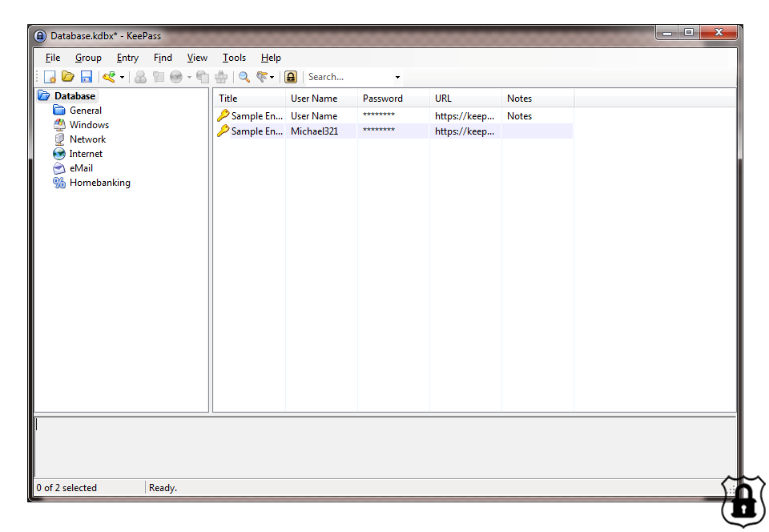Expand the Open URL dropdown arrow
This screenshot has height=532, width=769.
click(x=189, y=78)
